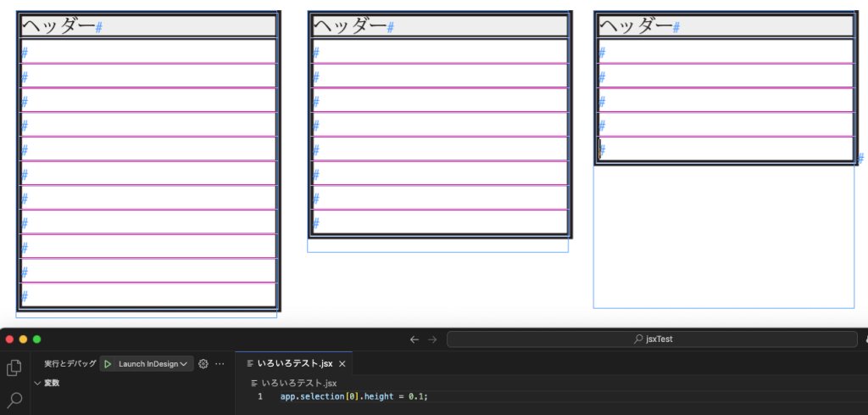
Task: Click the いろいろテスト.jsx breadcrumb item
Action: pyautogui.click(x=298, y=383)
